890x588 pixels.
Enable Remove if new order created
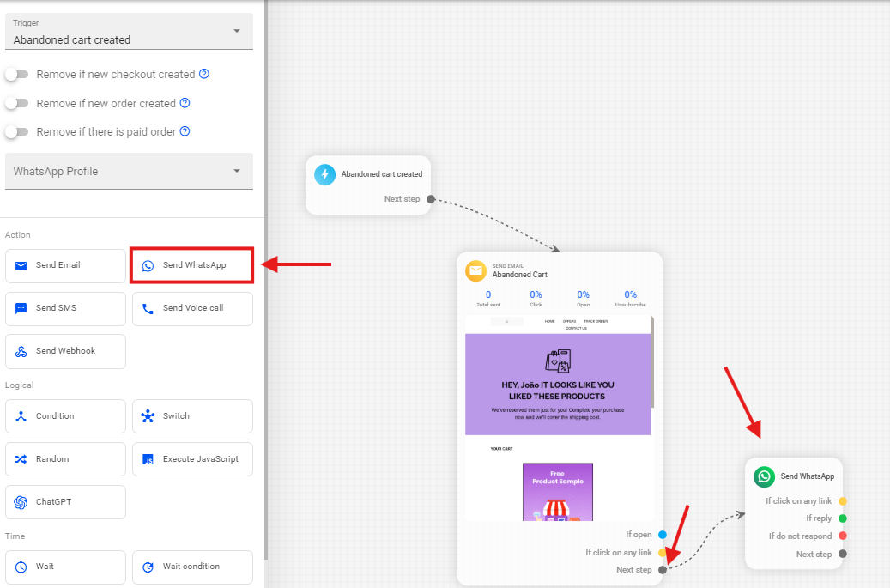[16, 103]
